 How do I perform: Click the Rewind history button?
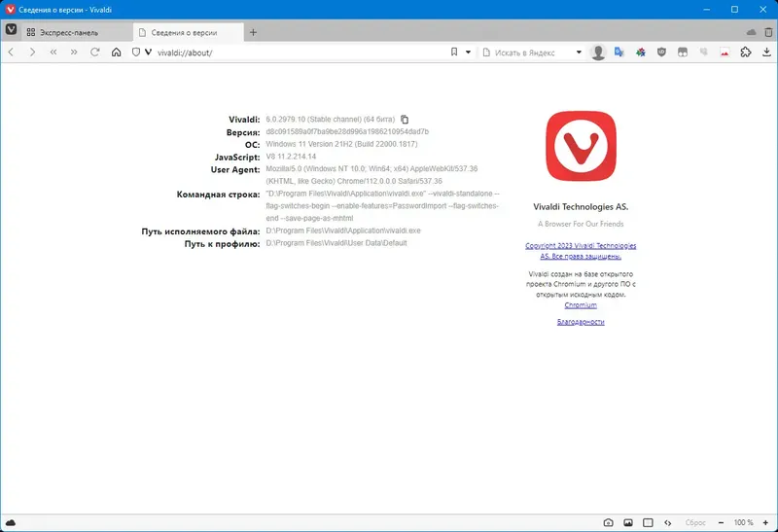53,53
